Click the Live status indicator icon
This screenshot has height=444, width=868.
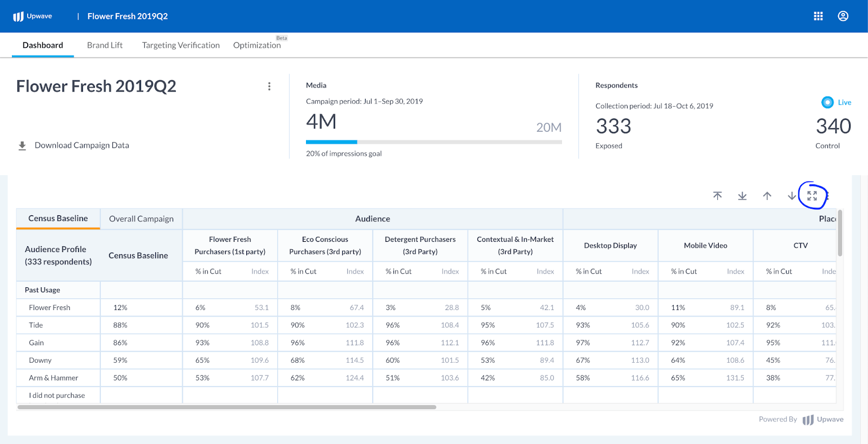point(827,102)
